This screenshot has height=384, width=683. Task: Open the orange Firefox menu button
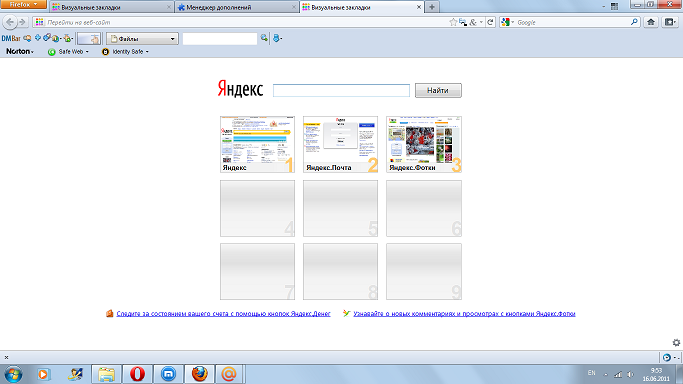23,4
